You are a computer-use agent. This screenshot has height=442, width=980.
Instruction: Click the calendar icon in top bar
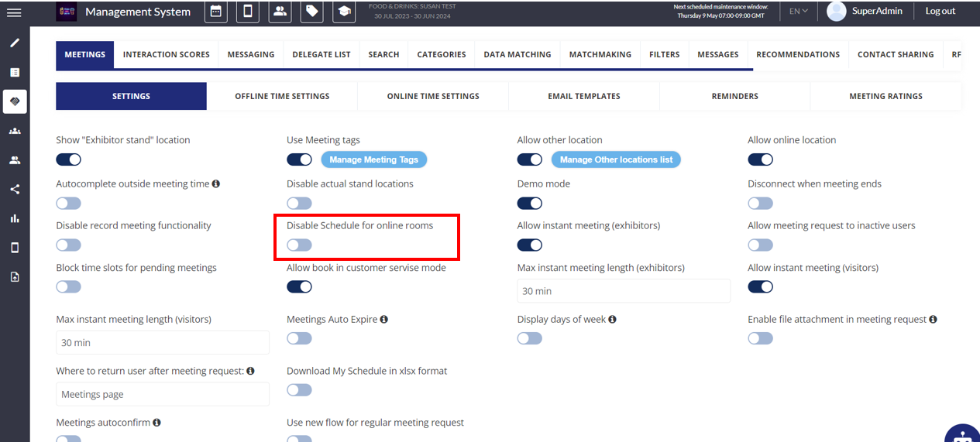pyautogui.click(x=215, y=12)
